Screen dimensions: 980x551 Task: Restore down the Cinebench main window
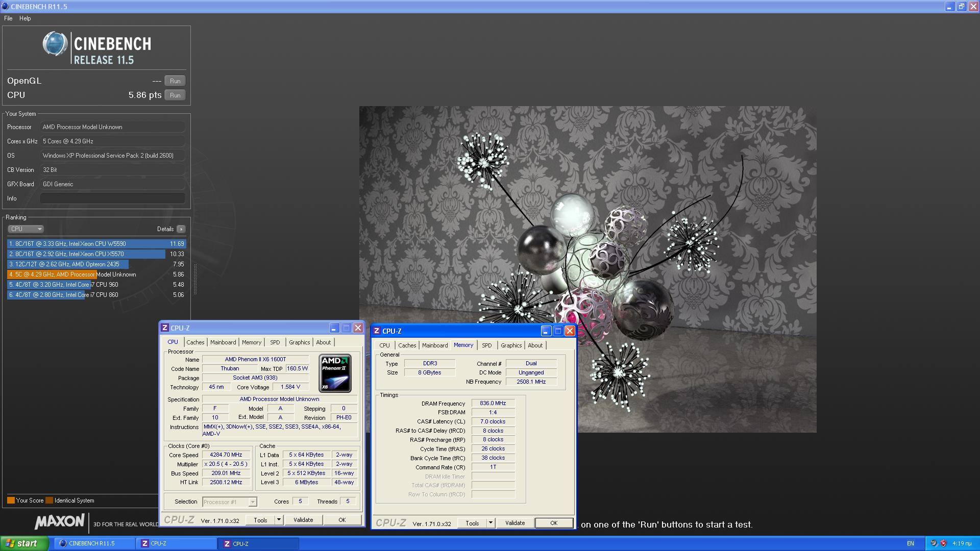pos(961,7)
